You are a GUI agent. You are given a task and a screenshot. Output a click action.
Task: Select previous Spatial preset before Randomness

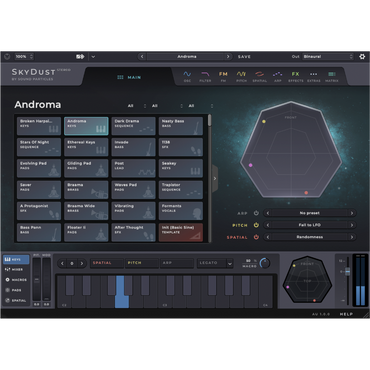(268, 237)
